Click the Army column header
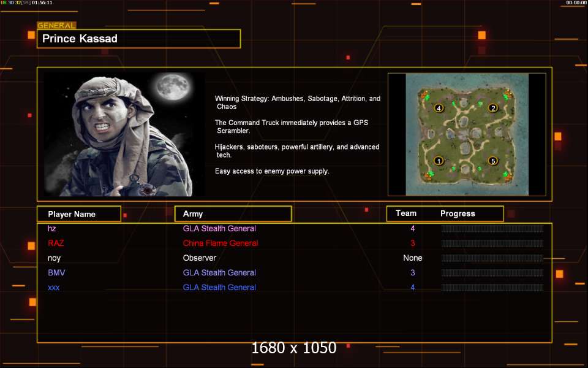 (x=233, y=213)
